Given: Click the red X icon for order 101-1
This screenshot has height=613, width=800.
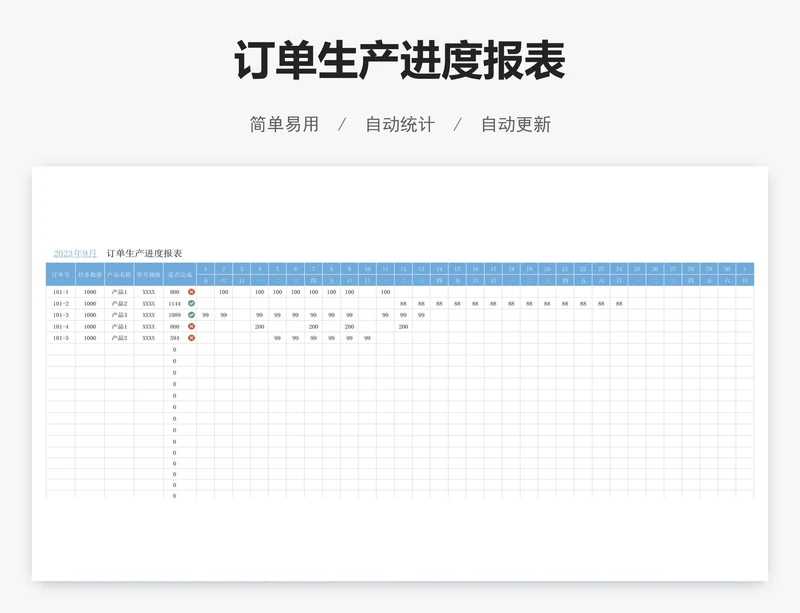Looking at the screenshot, I should click(x=191, y=292).
